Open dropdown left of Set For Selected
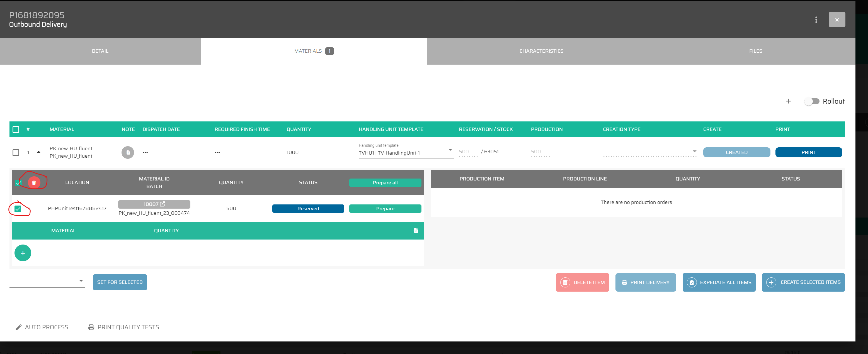The image size is (868, 354). pyautogui.click(x=81, y=281)
